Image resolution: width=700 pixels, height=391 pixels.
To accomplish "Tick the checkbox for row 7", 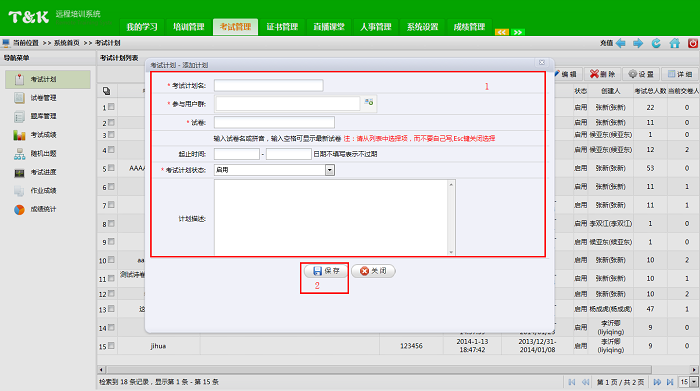I will coord(111,204).
